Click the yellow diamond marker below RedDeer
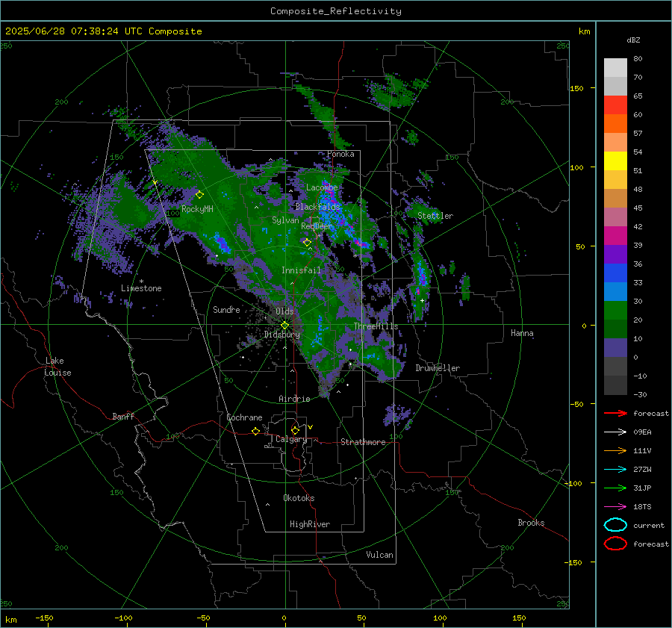The image size is (672, 628). (307, 243)
